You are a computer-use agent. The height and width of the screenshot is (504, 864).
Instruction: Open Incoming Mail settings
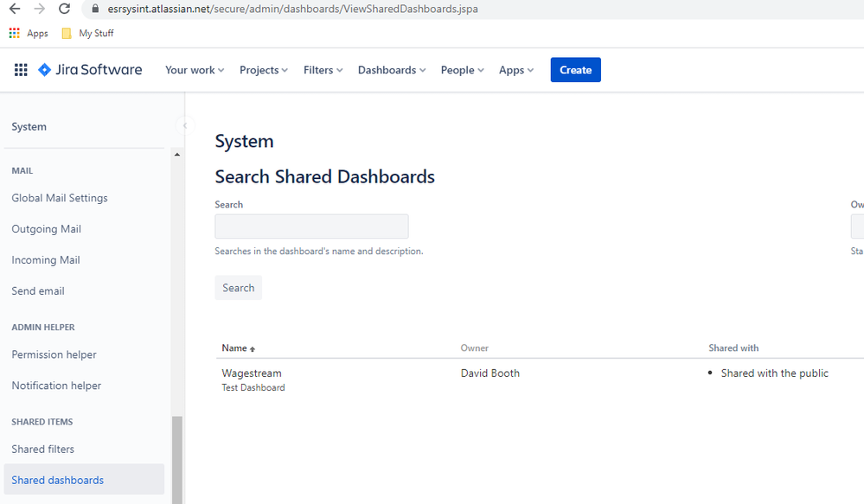(46, 259)
